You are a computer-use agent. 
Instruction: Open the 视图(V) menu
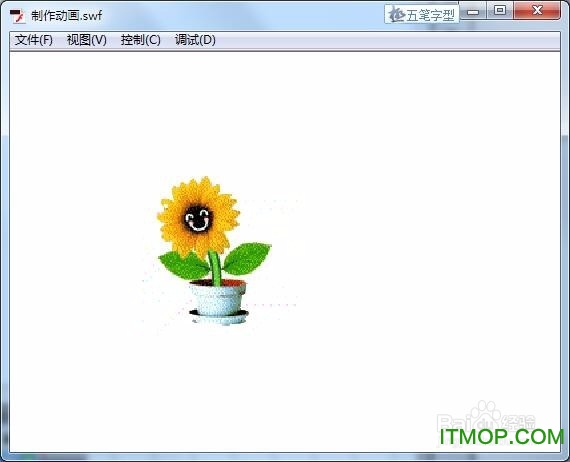click(87, 40)
